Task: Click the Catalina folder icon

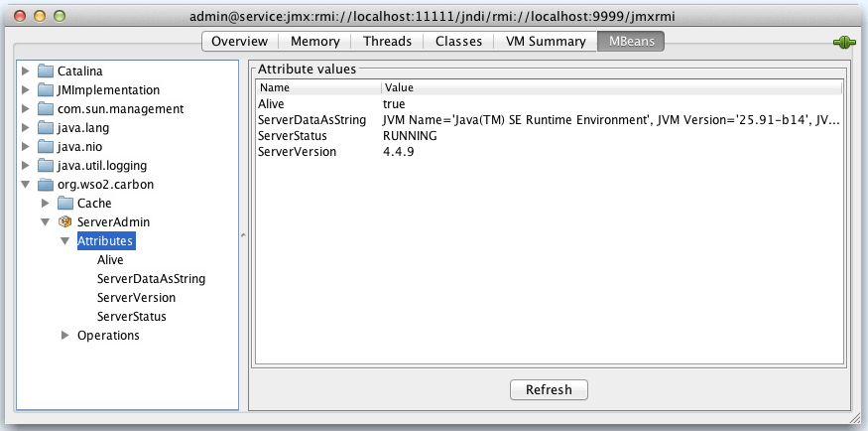Action: coord(46,72)
